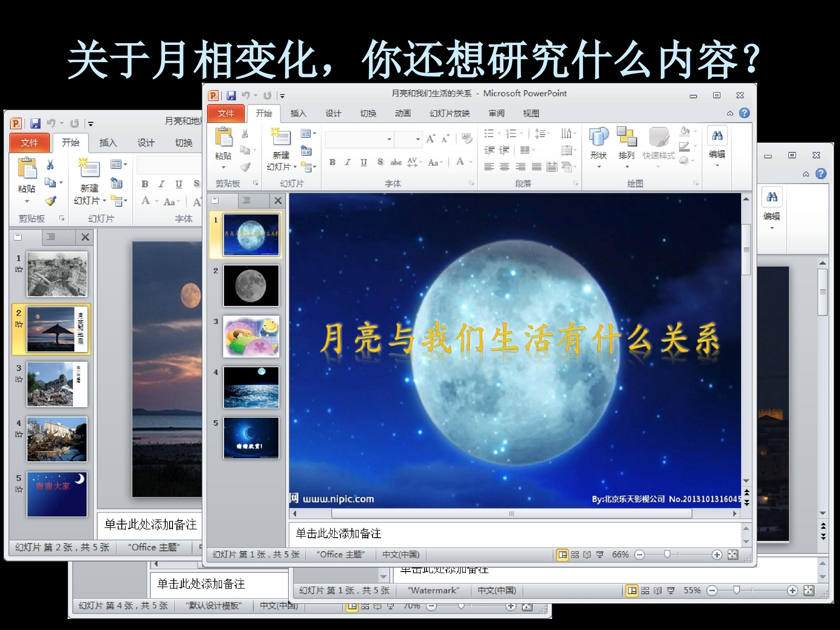Select slide 3 thumbnail with cartoon moon
Image resolution: width=840 pixels, height=630 pixels.
tap(251, 337)
